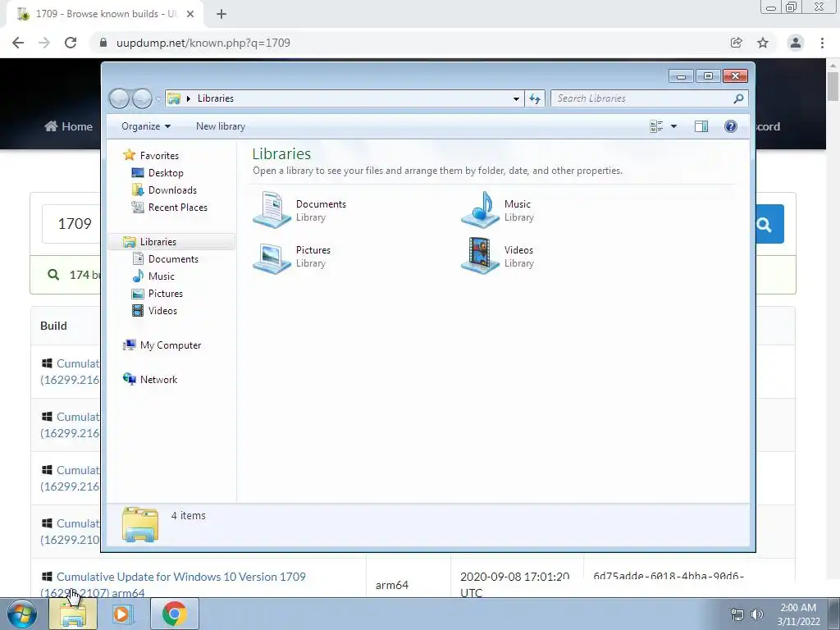Image resolution: width=840 pixels, height=630 pixels.
Task: Open a new Chrome tab
Action: (x=221, y=14)
